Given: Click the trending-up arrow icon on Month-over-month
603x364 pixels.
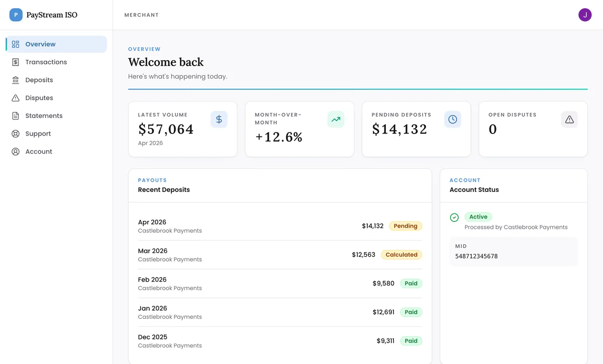Looking at the screenshot, I should pos(336,119).
